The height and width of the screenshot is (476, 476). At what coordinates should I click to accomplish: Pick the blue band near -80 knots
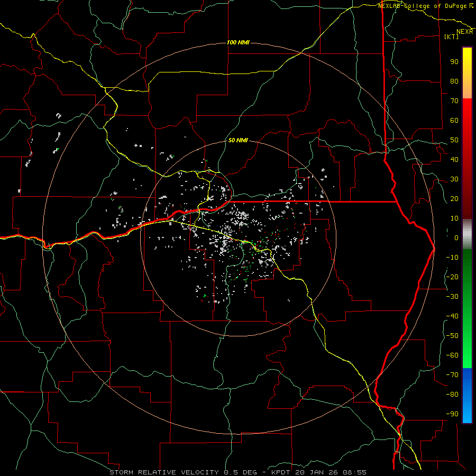click(x=467, y=395)
